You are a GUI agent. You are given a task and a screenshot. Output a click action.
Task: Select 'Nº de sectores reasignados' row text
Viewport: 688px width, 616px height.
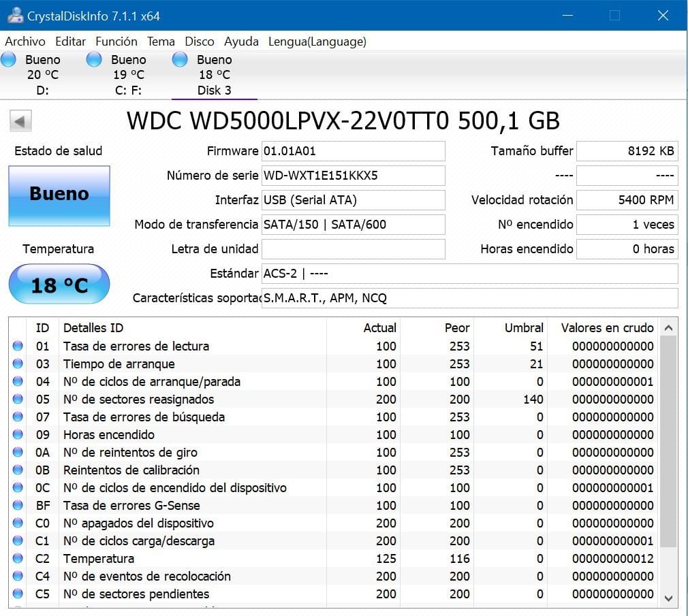click(139, 400)
